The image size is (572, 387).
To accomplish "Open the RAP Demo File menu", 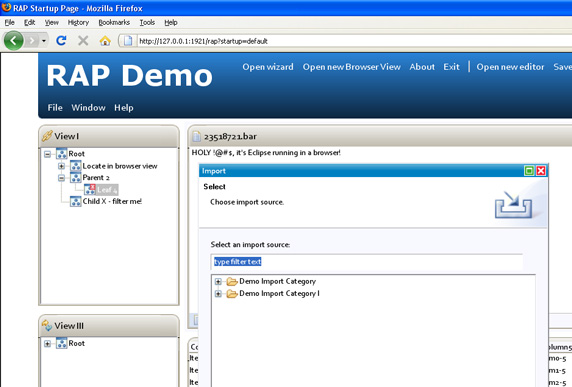I will tap(55, 108).
